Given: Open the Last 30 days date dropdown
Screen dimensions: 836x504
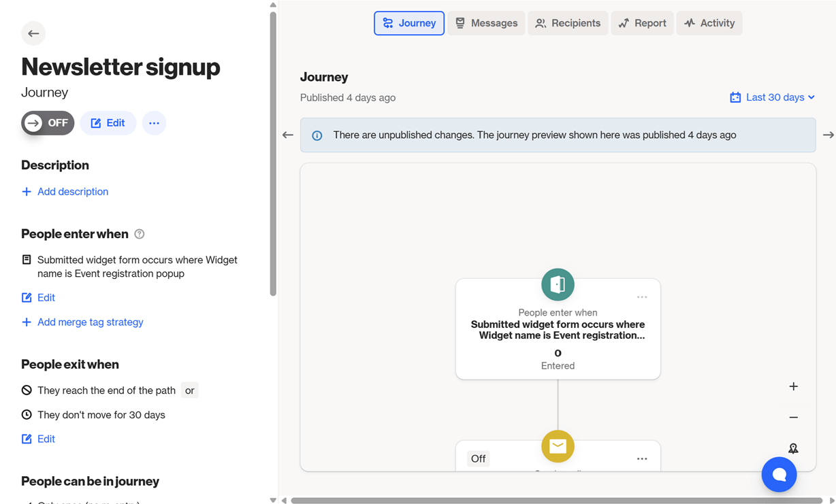Looking at the screenshot, I should pos(772,97).
